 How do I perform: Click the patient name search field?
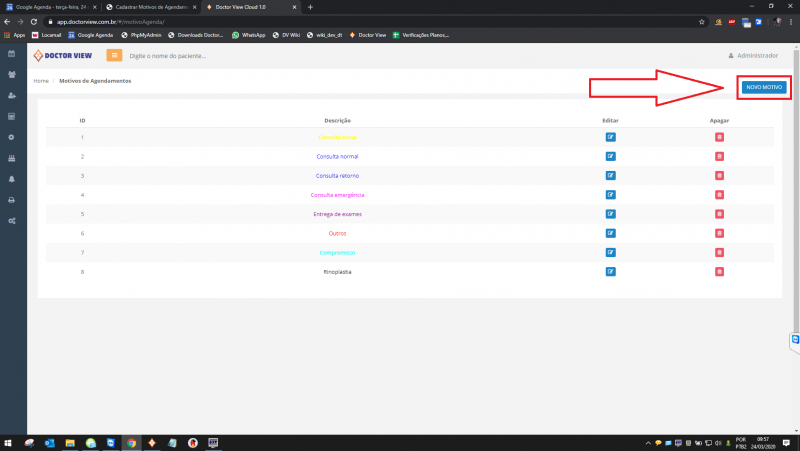click(x=200, y=56)
